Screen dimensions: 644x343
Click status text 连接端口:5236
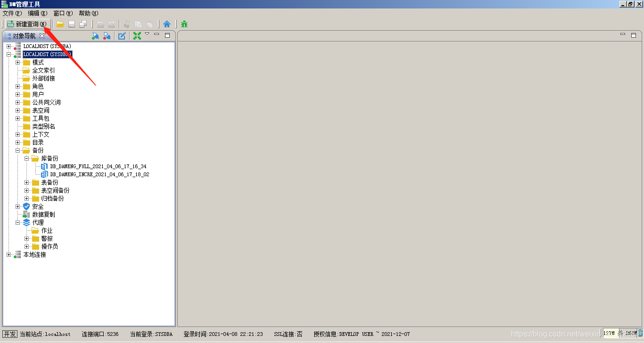click(x=100, y=334)
